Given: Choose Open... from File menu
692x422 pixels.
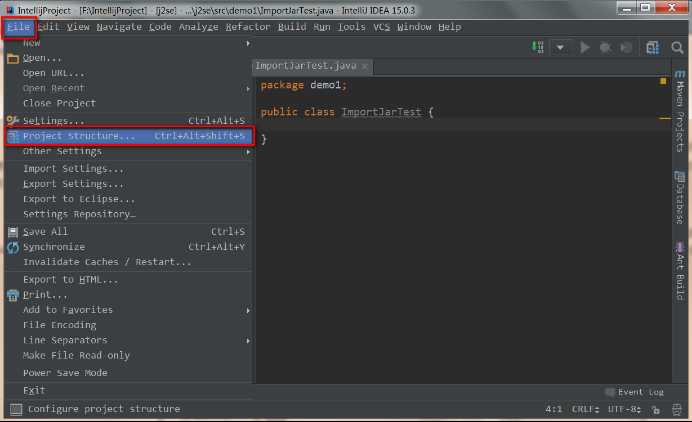Looking at the screenshot, I should point(129,58).
